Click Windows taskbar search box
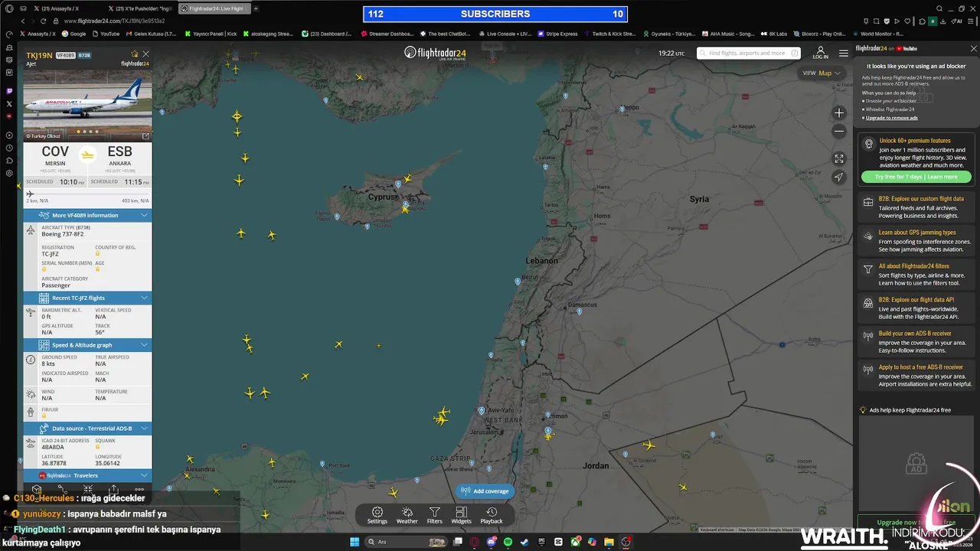 [x=407, y=542]
